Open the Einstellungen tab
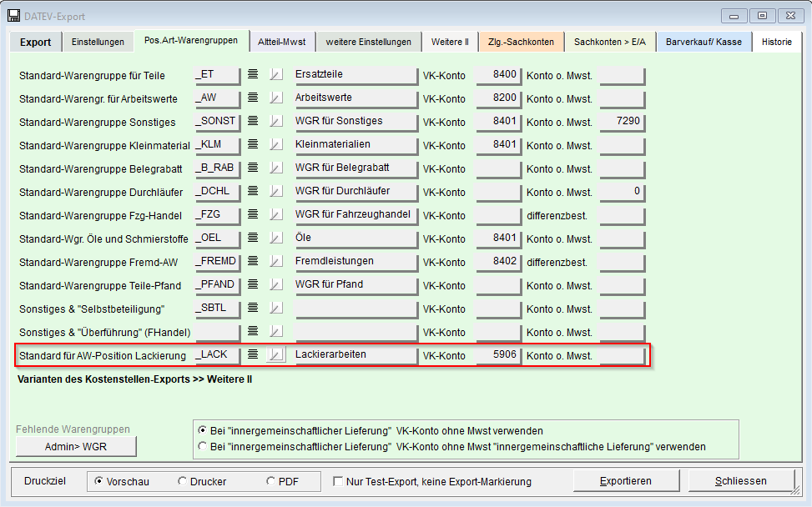 pyautogui.click(x=98, y=42)
